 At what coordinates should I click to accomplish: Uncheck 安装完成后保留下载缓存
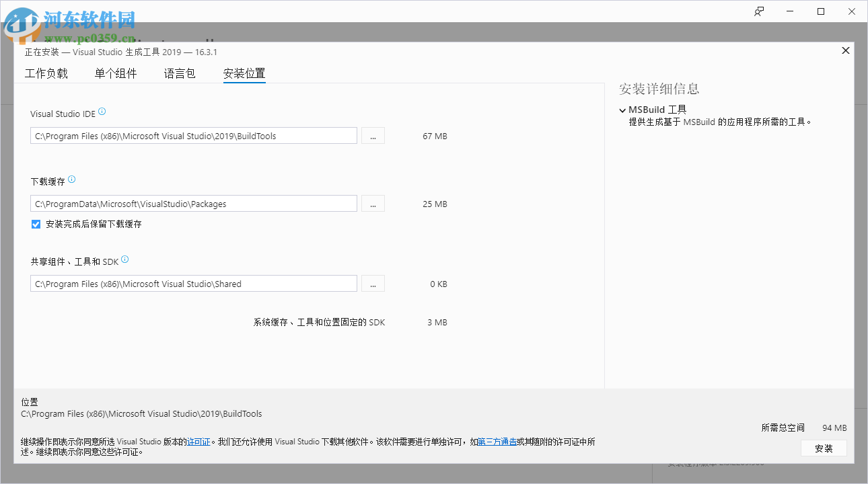point(35,223)
